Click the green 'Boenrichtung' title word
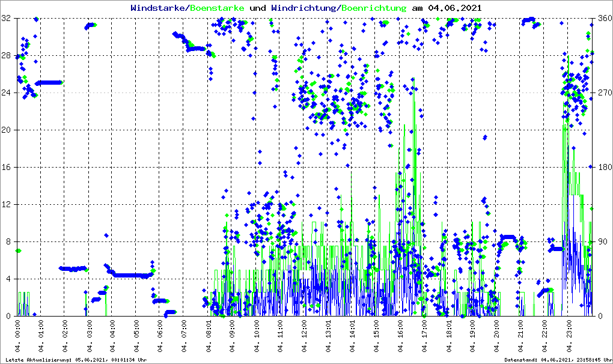The image size is (613, 364). point(374,8)
